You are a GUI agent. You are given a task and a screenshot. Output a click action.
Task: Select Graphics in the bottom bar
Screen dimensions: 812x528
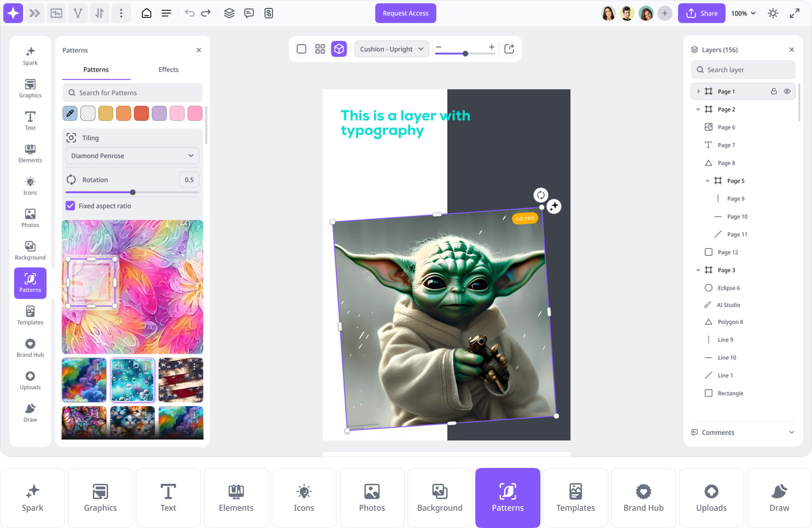100,498
